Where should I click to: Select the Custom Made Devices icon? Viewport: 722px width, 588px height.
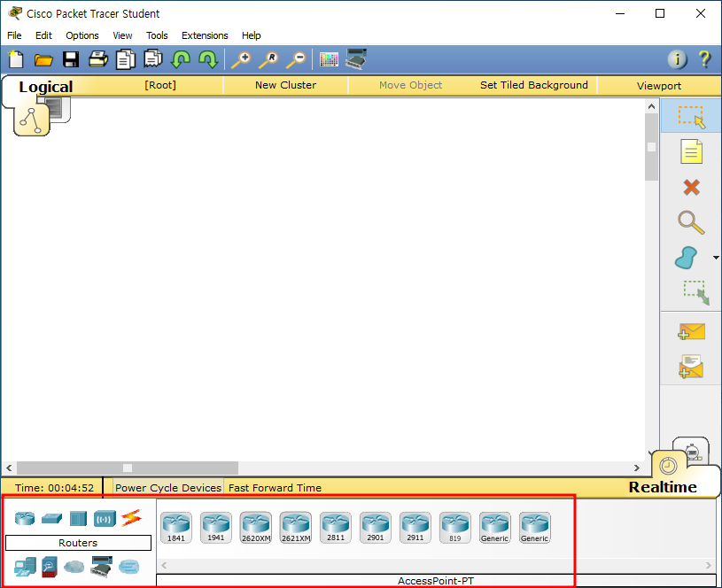[102, 567]
